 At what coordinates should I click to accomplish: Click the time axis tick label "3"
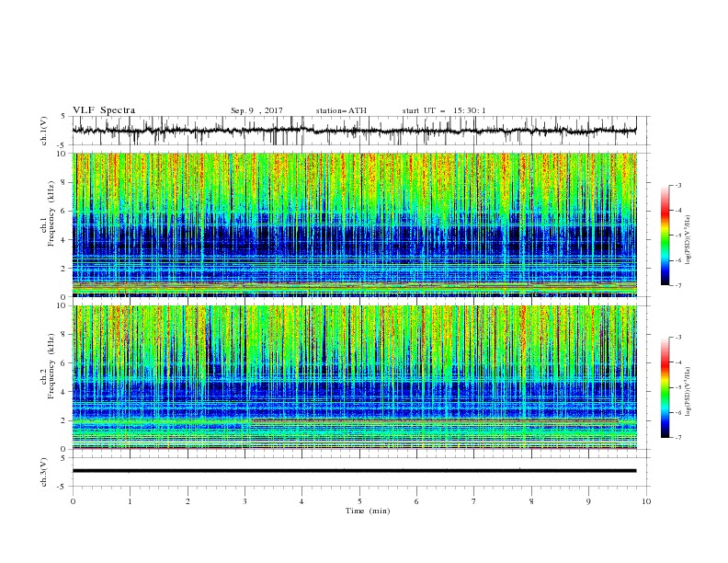point(245,501)
